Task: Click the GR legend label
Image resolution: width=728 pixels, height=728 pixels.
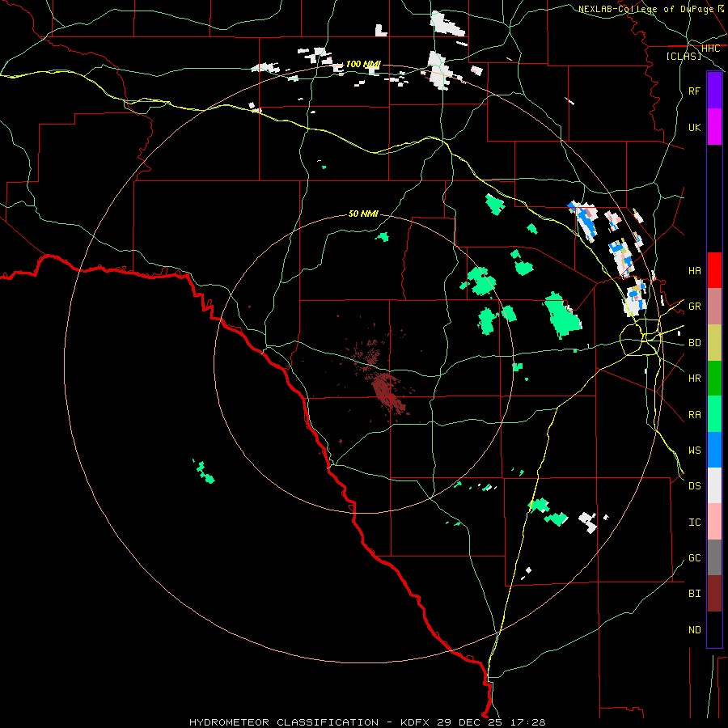Action: point(694,307)
